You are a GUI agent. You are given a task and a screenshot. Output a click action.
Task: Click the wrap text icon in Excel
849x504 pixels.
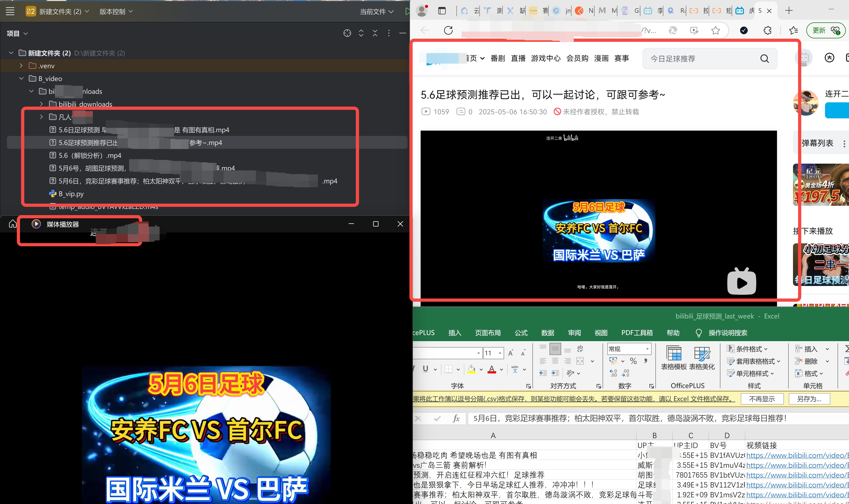click(580, 348)
